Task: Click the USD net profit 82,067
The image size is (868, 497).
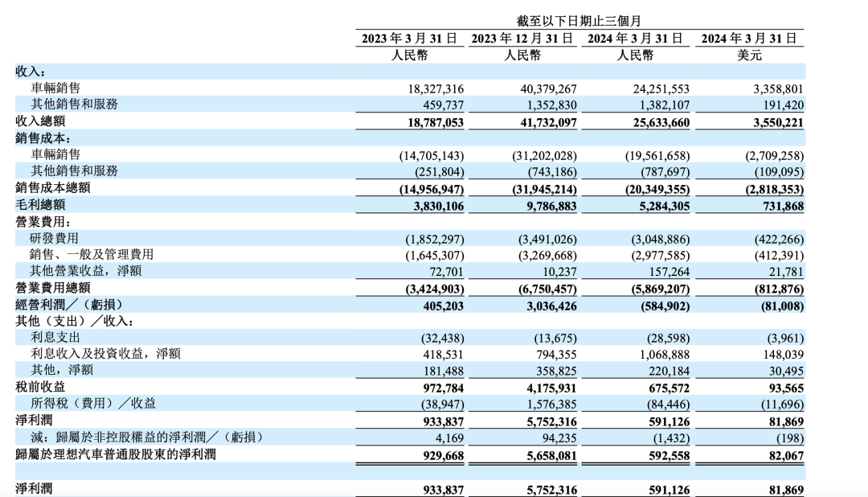Action: (x=787, y=456)
